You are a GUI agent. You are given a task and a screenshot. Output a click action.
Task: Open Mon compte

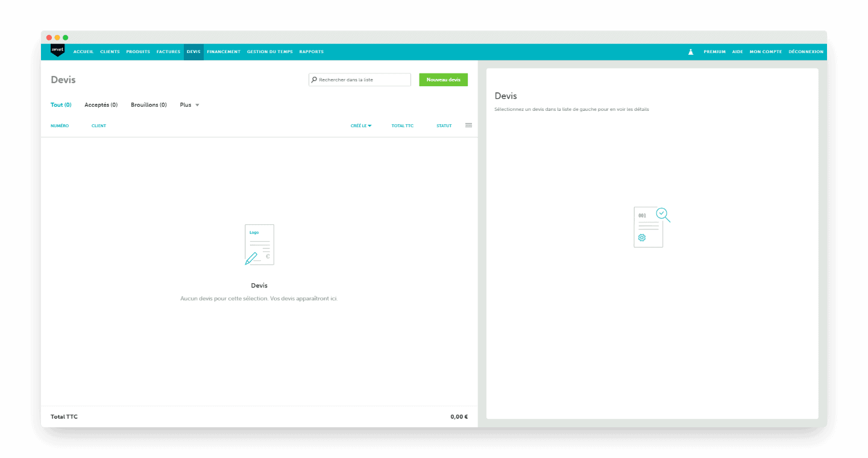pyautogui.click(x=766, y=52)
